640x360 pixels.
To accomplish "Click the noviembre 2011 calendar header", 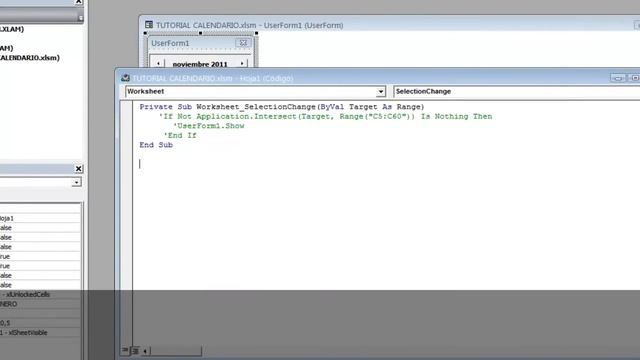I will [200, 64].
